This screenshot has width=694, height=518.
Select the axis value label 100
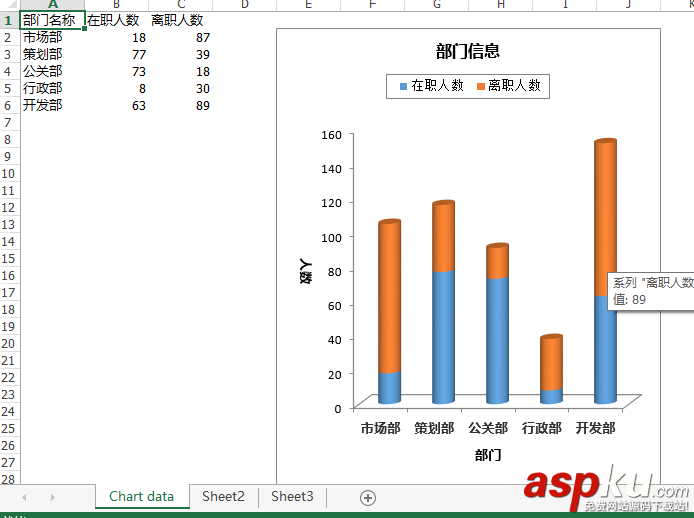[332, 237]
